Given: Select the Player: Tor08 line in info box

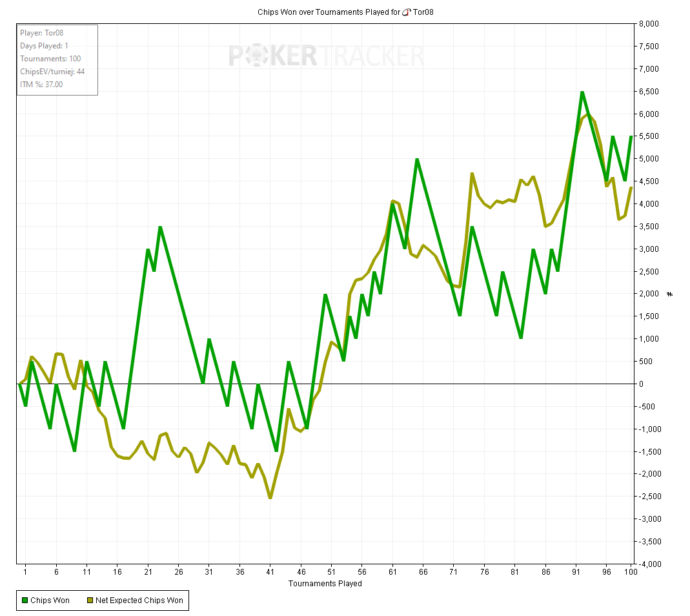Looking at the screenshot, I should tap(41, 33).
